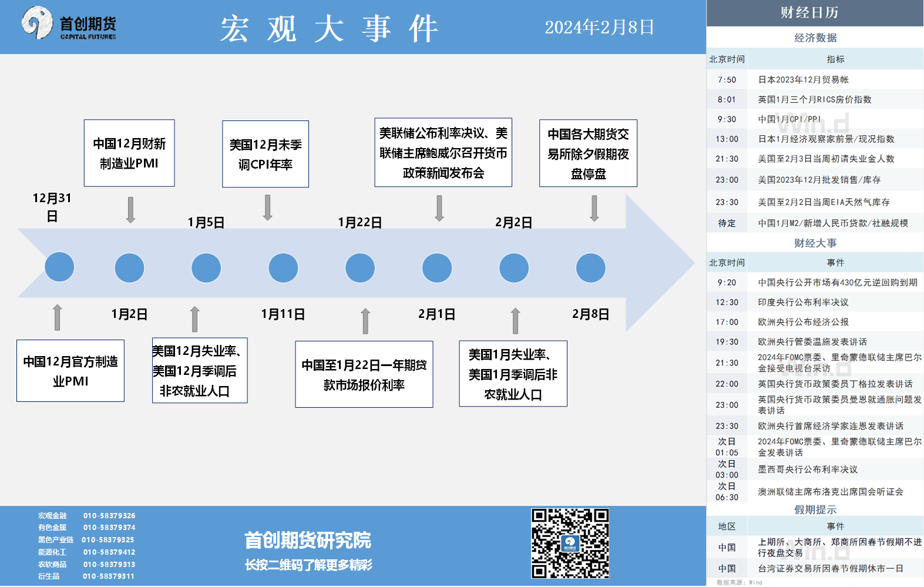This screenshot has width=924, height=587.
Task: Select the 中国12月官方制造业PMI event box
Action: pyautogui.click(x=70, y=371)
